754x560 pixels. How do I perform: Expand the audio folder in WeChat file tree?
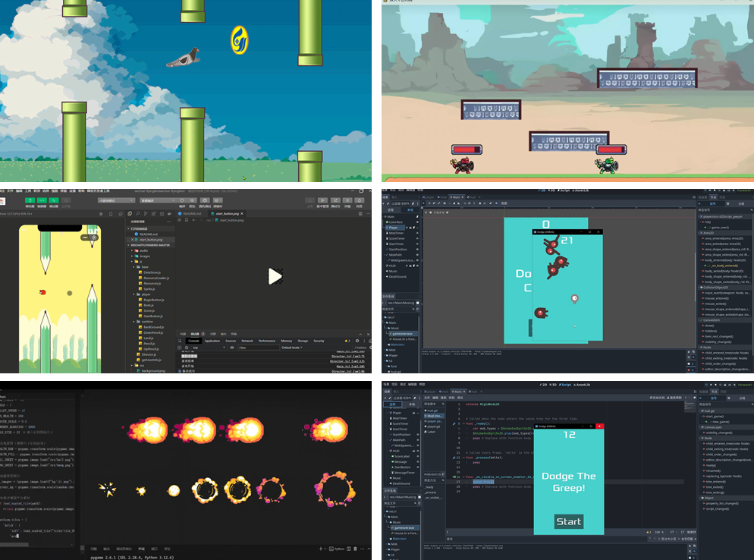point(134,250)
